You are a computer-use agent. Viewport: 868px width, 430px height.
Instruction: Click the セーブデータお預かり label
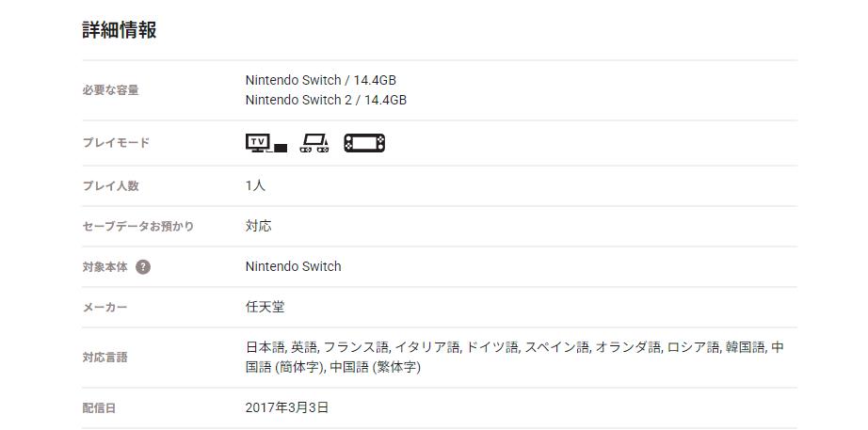(x=138, y=227)
